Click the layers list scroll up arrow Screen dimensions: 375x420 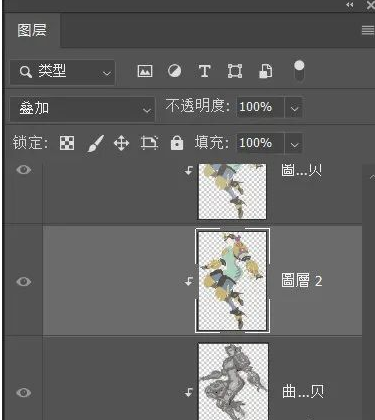pos(372,178)
